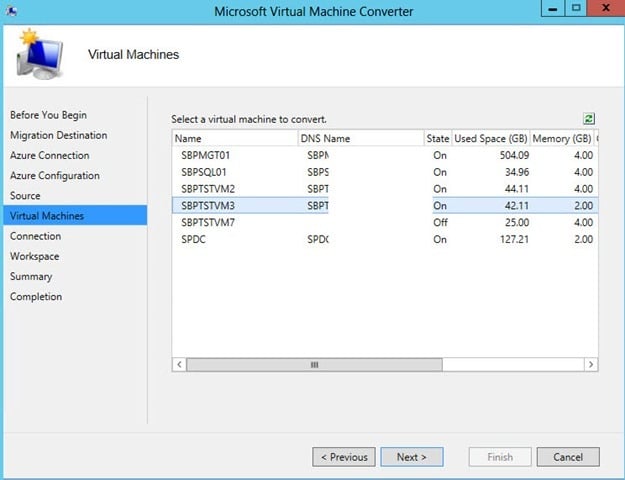Proceed with the Next button
The height and width of the screenshot is (480, 625).
(412, 457)
